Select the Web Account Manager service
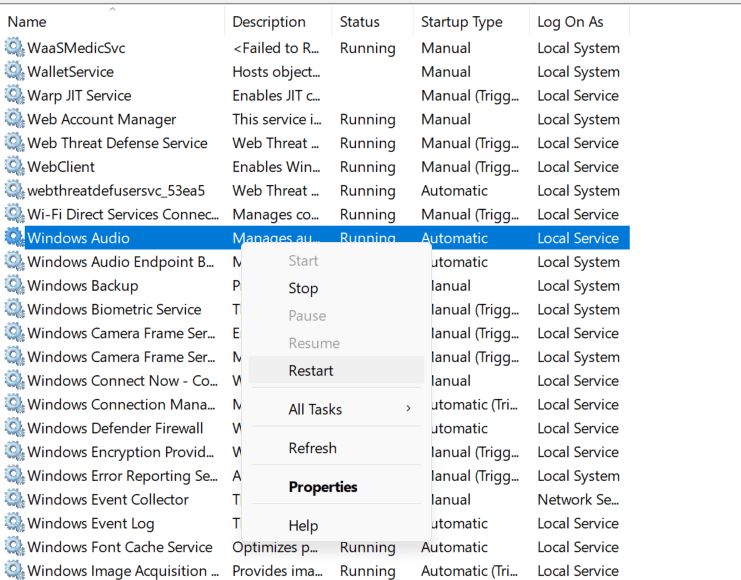The image size is (741, 580). pyautogui.click(x=102, y=120)
